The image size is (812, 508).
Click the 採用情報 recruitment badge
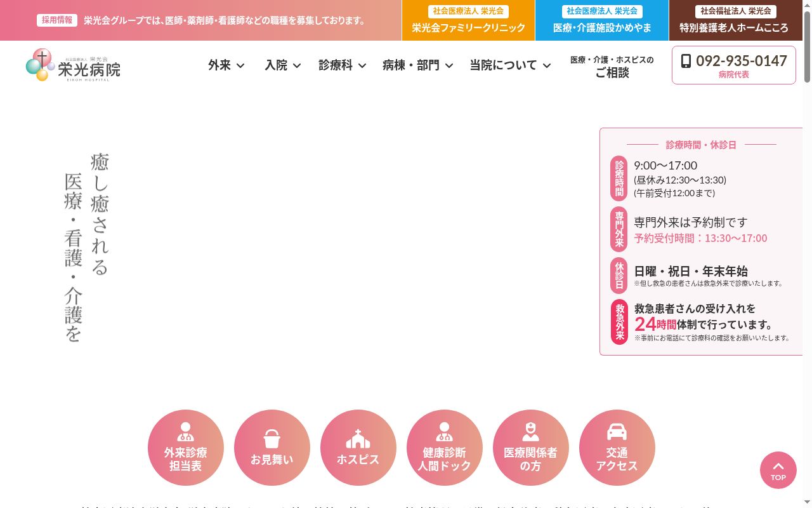pos(57,20)
